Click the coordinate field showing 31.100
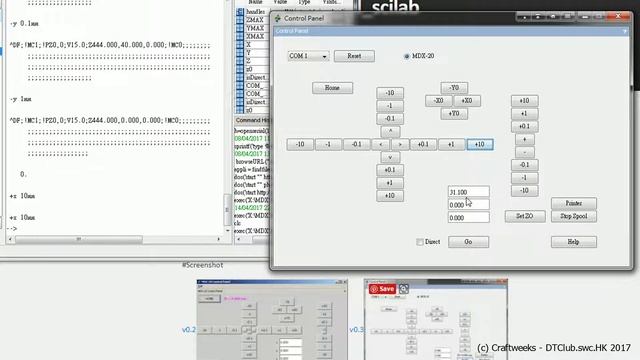Viewport: 640px width, 360px height. click(x=469, y=192)
